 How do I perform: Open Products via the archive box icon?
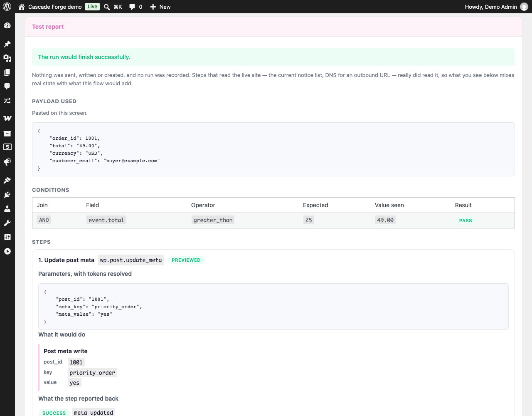coord(7,134)
